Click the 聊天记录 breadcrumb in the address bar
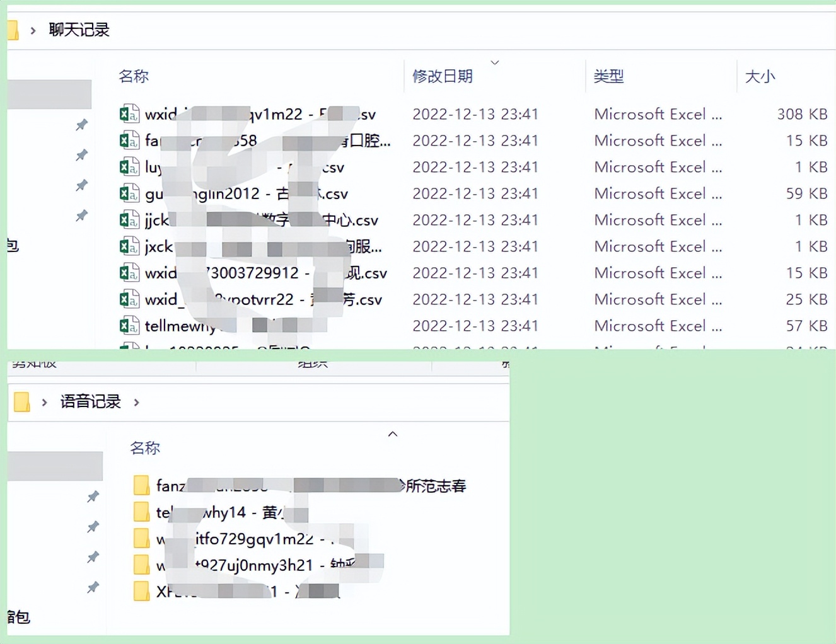This screenshot has width=836, height=644. tap(79, 30)
